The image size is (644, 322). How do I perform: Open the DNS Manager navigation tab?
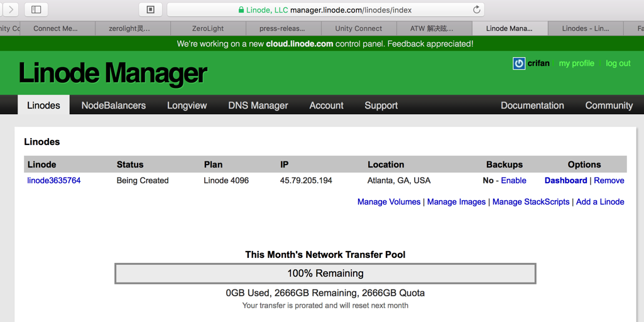(258, 105)
